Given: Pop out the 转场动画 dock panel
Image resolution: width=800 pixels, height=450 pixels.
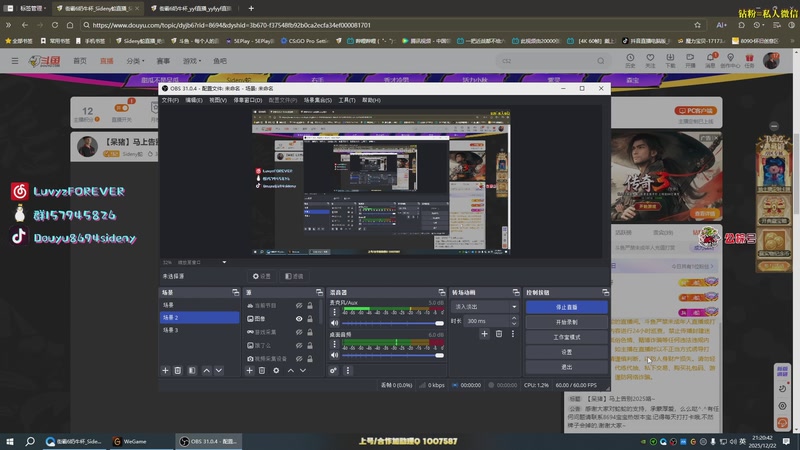Looking at the screenshot, I should [516, 292].
